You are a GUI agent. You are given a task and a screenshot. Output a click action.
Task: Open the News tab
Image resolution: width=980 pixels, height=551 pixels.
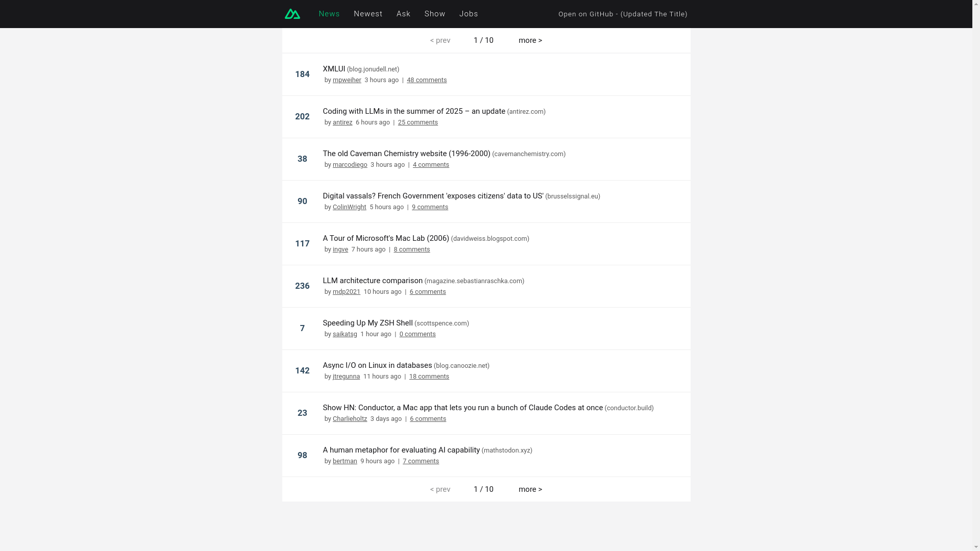coord(329,14)
